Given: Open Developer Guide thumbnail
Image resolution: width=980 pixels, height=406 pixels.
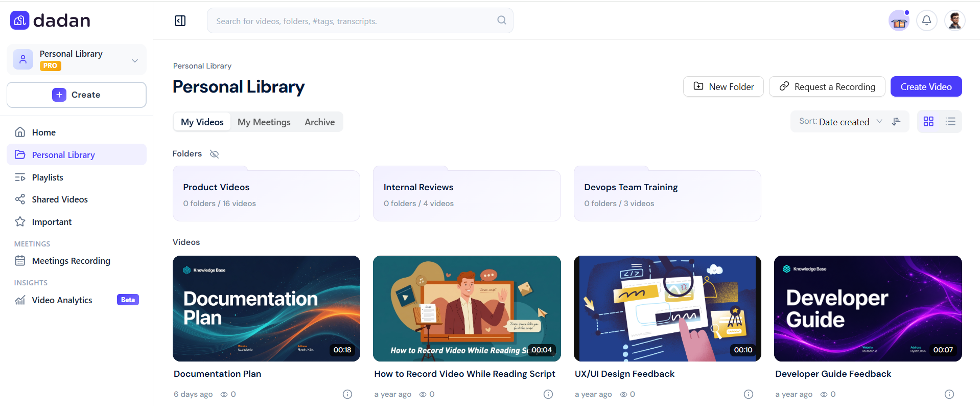Looking at the screenshot, I should coord(868,308).
